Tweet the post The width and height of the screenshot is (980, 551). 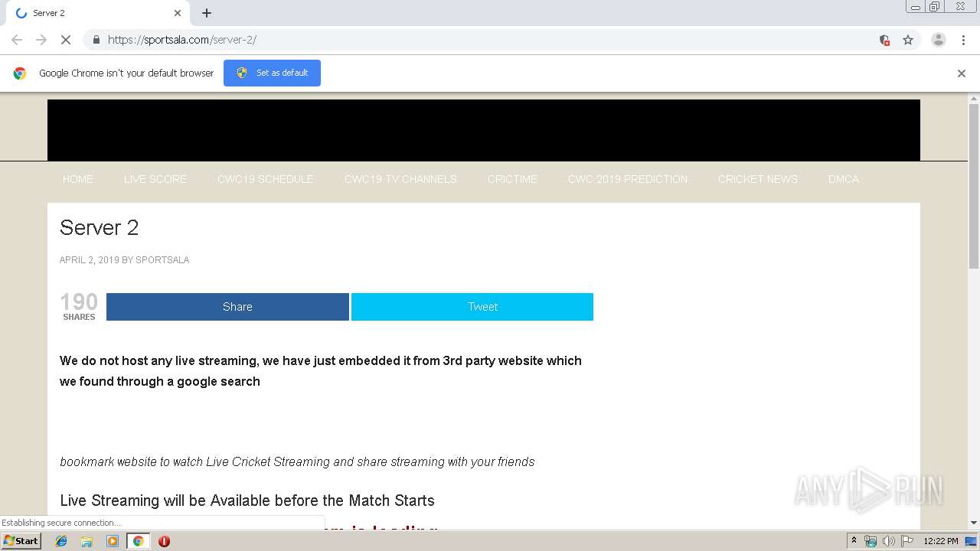point(472,307)
